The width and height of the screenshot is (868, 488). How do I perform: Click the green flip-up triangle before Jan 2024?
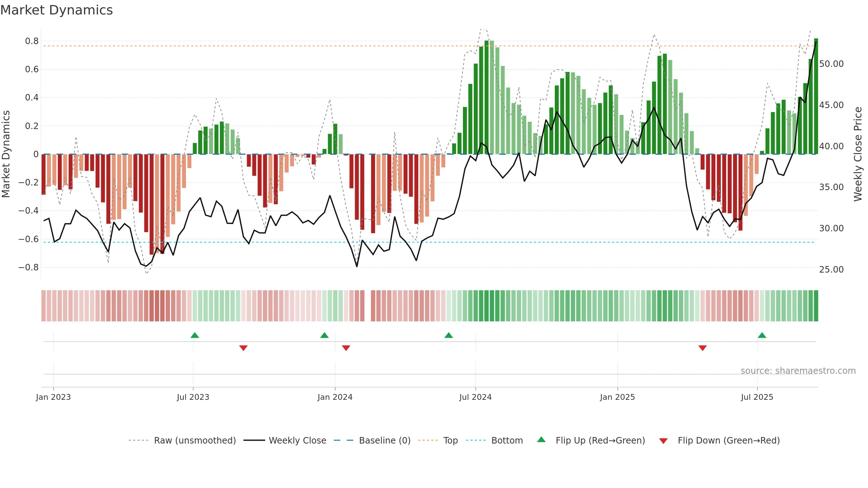coord(324,335)
